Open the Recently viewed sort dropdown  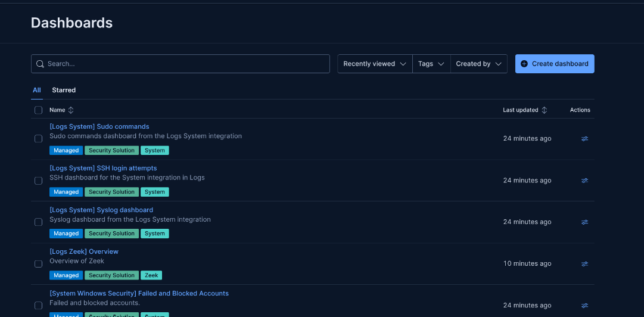point(375,64)
